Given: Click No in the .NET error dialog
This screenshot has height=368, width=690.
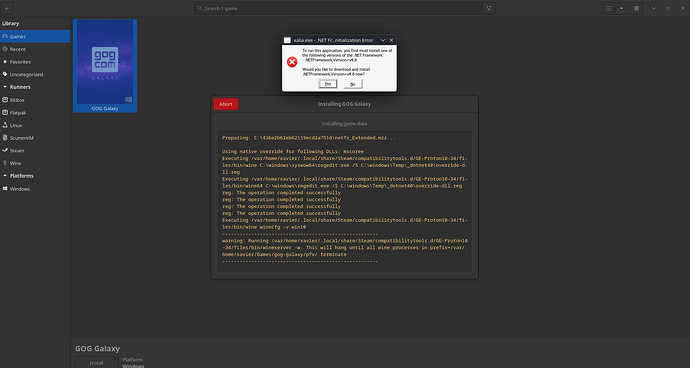Looking at the screenshot, I should (x=352, y=84).
